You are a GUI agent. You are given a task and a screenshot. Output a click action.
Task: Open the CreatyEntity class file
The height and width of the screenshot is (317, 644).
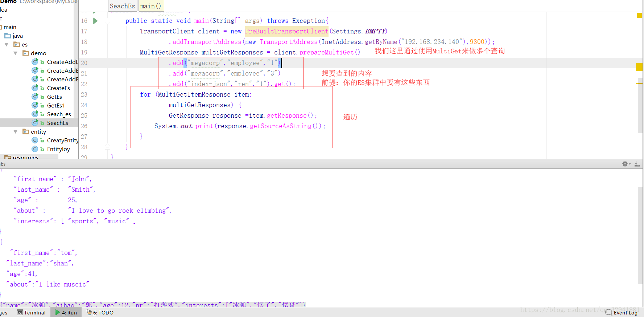(x=63, y=140)
